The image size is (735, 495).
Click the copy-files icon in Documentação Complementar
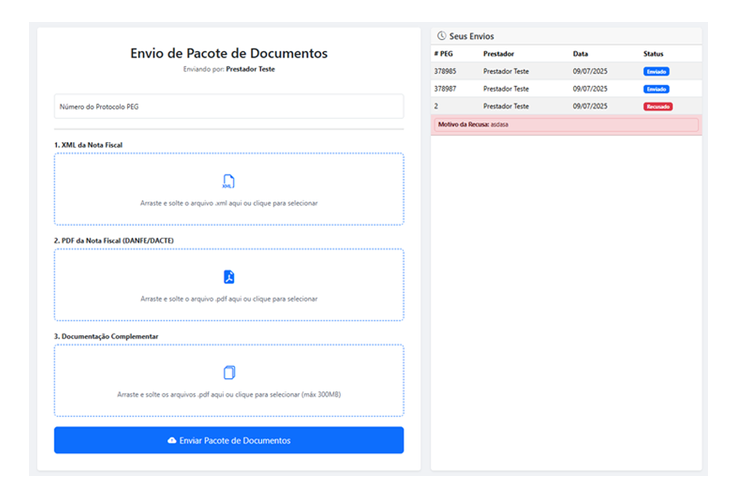click(x=228, y=373)
